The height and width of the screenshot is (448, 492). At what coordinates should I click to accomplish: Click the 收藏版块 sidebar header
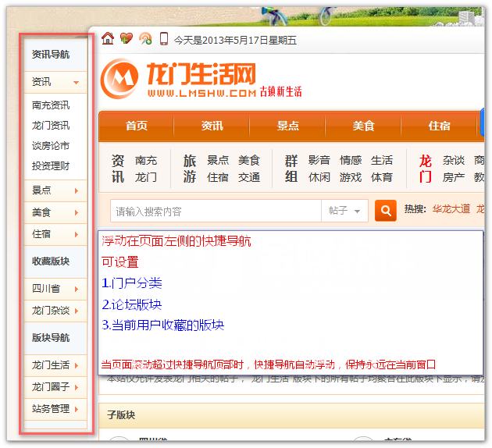tap(55, 261)
